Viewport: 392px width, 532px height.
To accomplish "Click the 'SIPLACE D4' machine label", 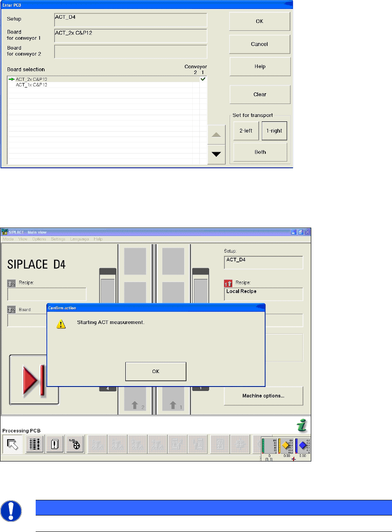I will coord(36,264).
